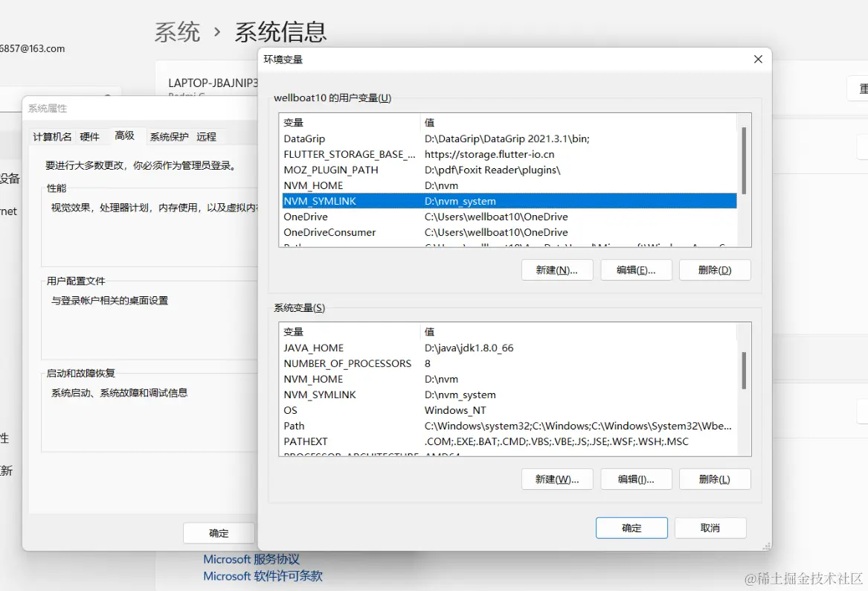This screenshot has height=591, width=868.
Task: Select JAVA_HOME system variable
Action: 508,348
